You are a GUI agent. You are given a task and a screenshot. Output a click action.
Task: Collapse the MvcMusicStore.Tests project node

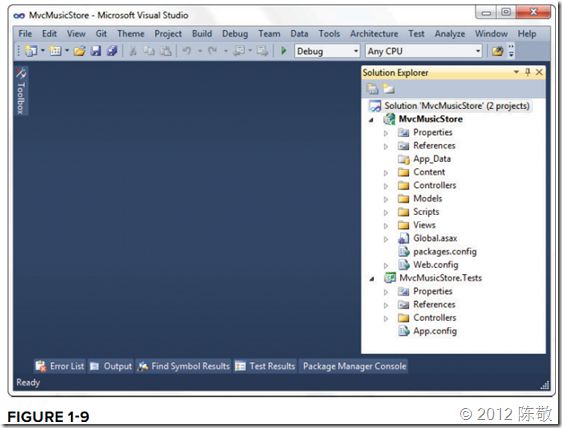[372, 279]
